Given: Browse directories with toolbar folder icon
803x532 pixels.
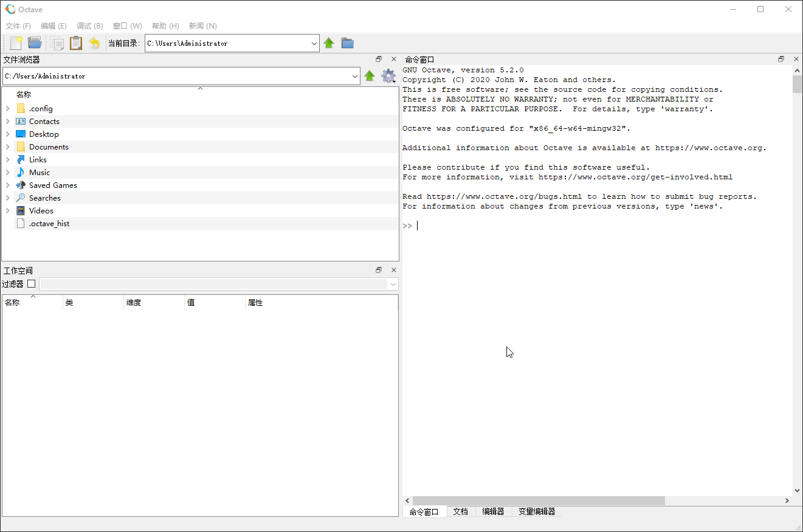Looking at the screenshot, I should point(347,43).
